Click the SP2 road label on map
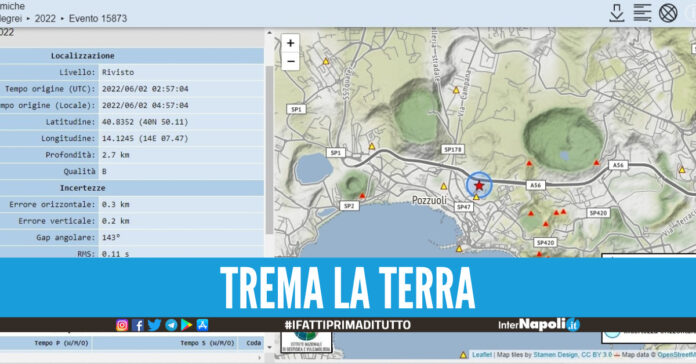 click(349, 206)
